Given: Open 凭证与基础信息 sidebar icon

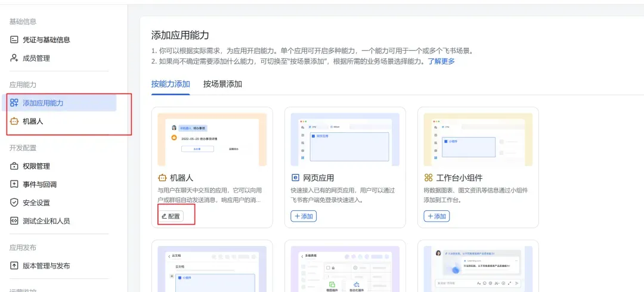Looking at the screenshot, I should (x=14, y=40).
